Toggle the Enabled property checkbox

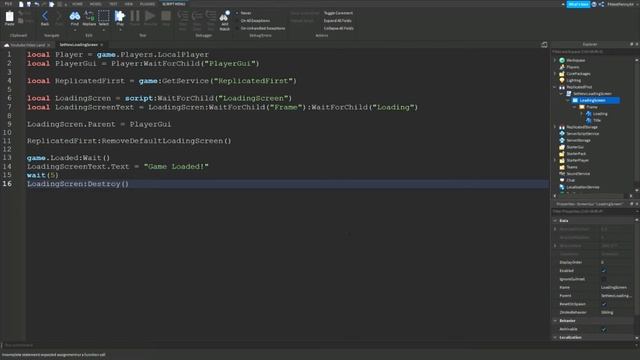coord(604,271)
